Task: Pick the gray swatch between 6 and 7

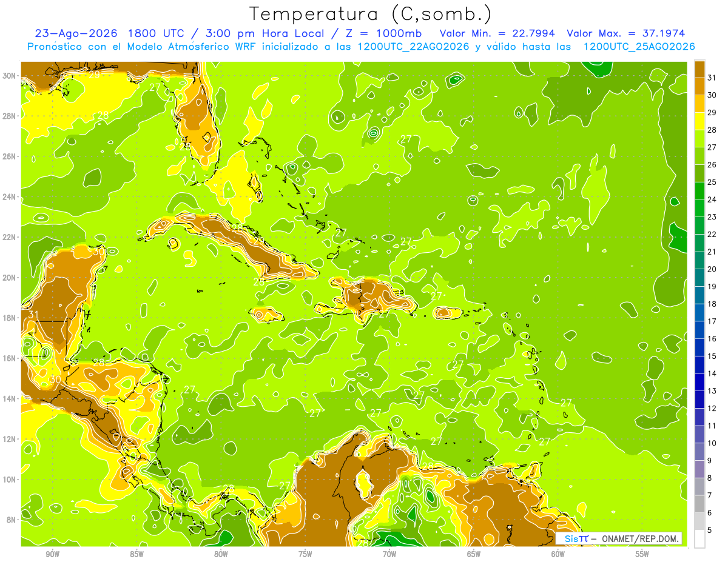Action: [699, 504]
